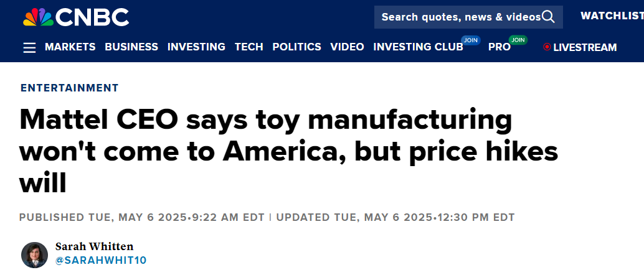The image size is (644, 275).
Task: Click the red livestream dot icon
Action: pos(547,47)
